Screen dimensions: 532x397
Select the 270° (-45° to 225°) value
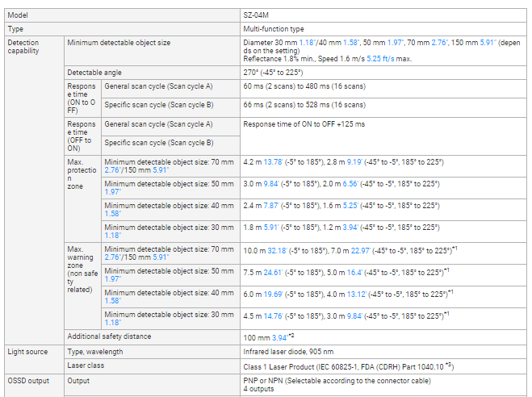click(x=273, y=73)
